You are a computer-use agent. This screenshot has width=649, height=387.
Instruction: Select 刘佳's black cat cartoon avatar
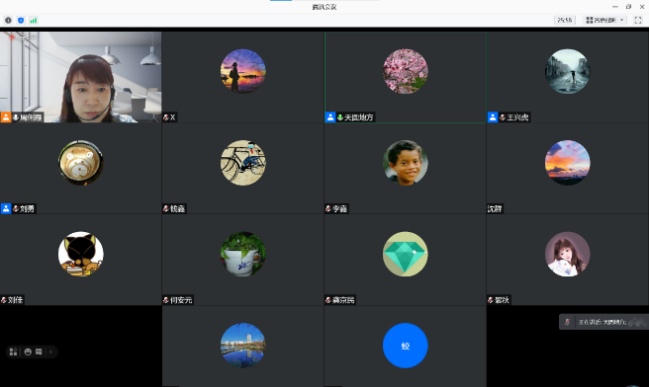tap(81, 254)
